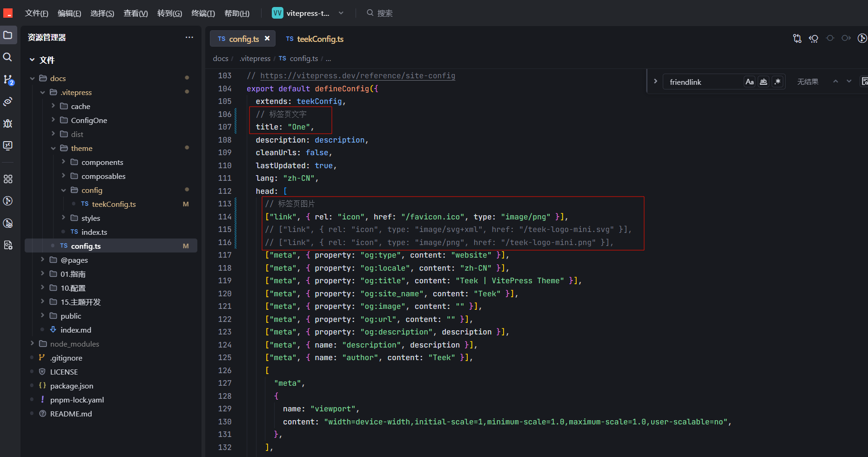Collapse the .vitepress folder
The width and height of the screenshot is (868, 457).
click(x=42, y=92)
